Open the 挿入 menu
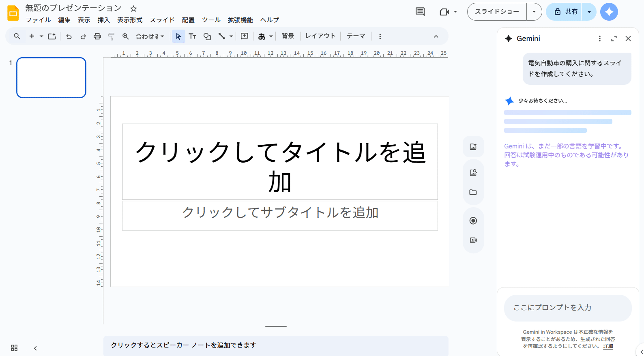The width and height of the screenshot is (644, 356). click(x=103, y=20)
